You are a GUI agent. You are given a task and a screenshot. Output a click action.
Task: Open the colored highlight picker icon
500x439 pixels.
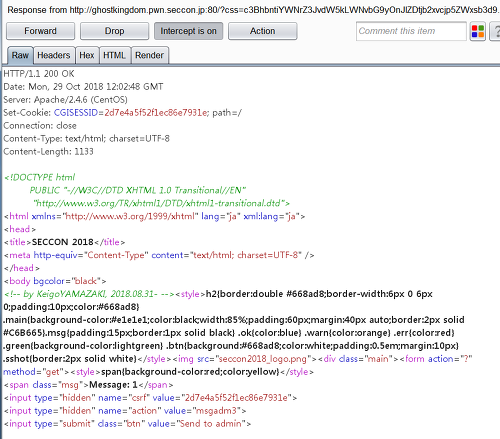pos(478,31)
